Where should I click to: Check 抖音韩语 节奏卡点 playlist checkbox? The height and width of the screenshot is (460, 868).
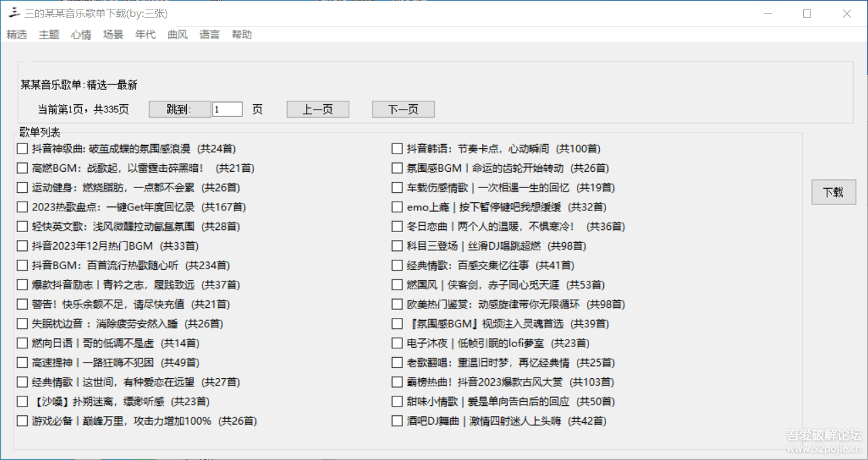tap(397, 149)
